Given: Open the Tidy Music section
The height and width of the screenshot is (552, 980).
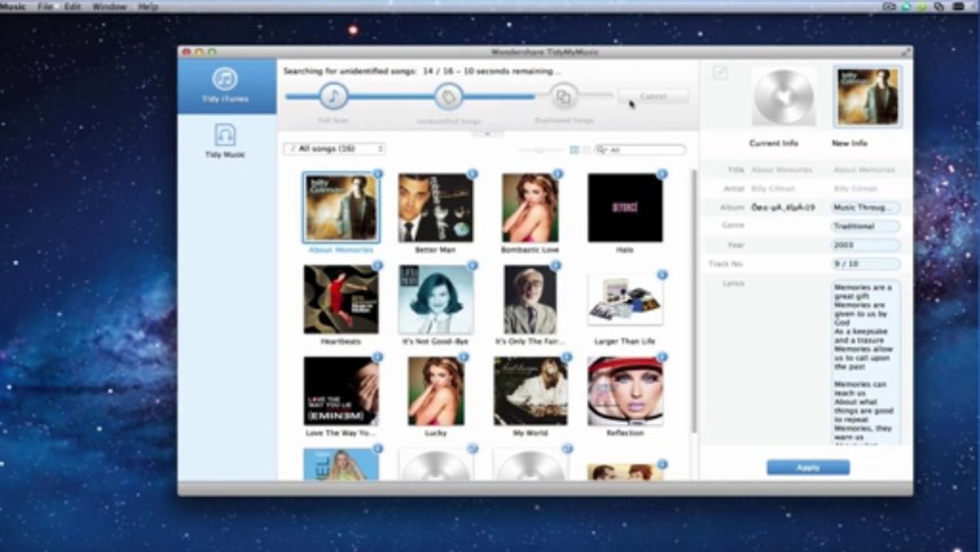Looking at the screenshot, I should (225, 140).
